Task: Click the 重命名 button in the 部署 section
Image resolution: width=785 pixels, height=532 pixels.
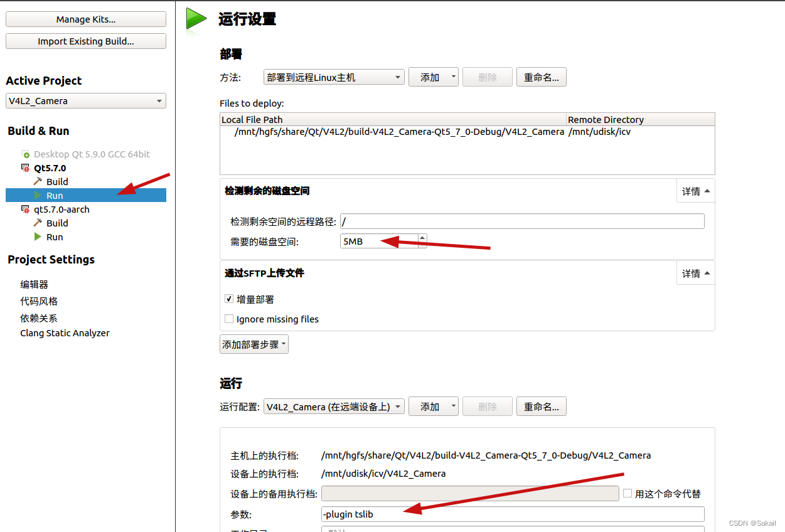Action: [541, 77]
